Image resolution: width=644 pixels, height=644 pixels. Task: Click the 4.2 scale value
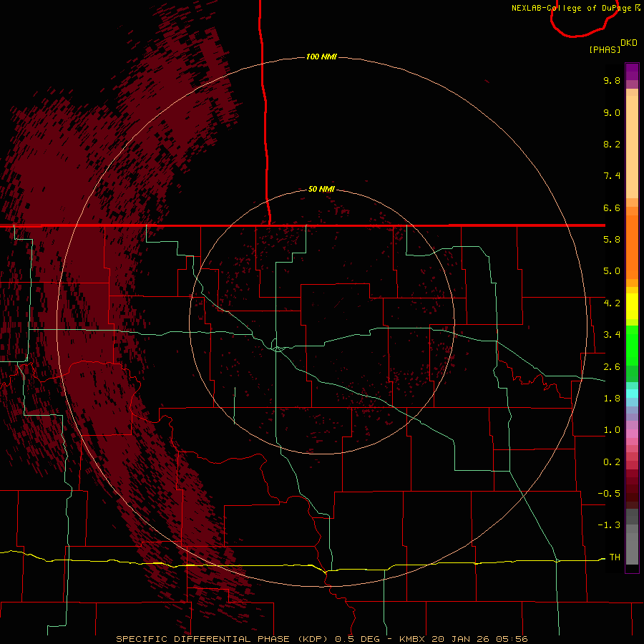coord(612,303)
